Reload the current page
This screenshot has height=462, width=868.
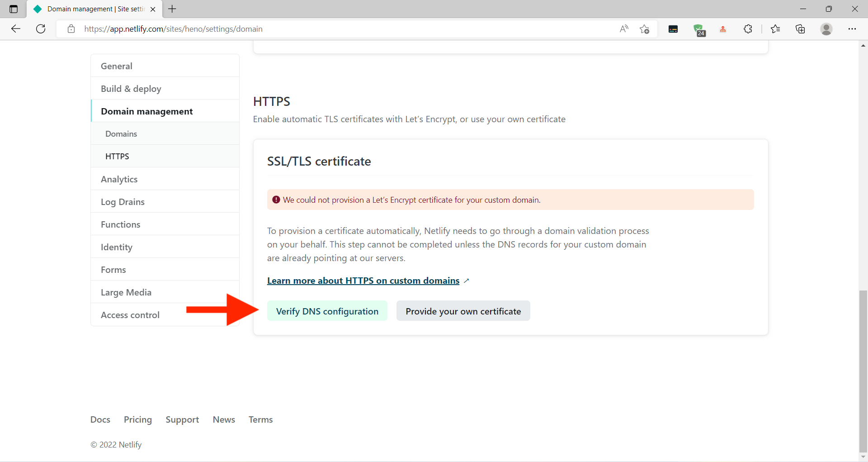point(41,29)
